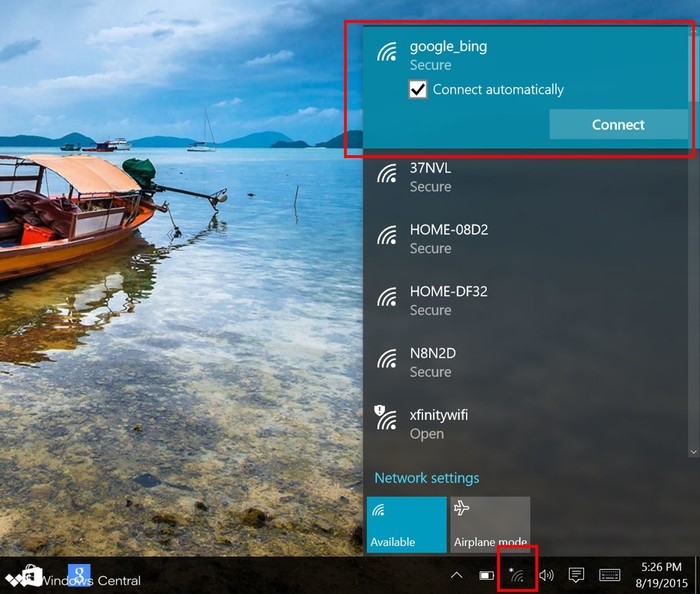The width and height of the screenshot is (700, 594).
Task: Pick the N8N2D secure network
Action: [x=434, y=362]
